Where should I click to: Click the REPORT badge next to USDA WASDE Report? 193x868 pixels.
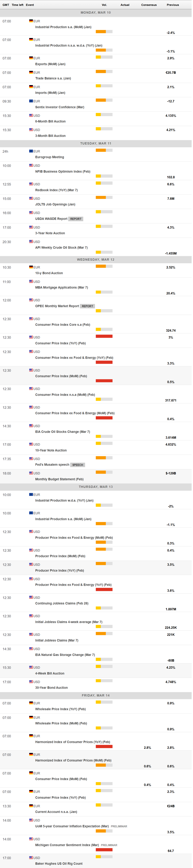(x=76, y=219)
